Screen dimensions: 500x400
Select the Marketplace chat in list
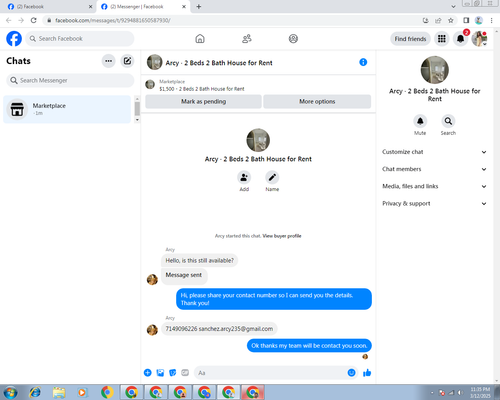[x=67, y=109]
